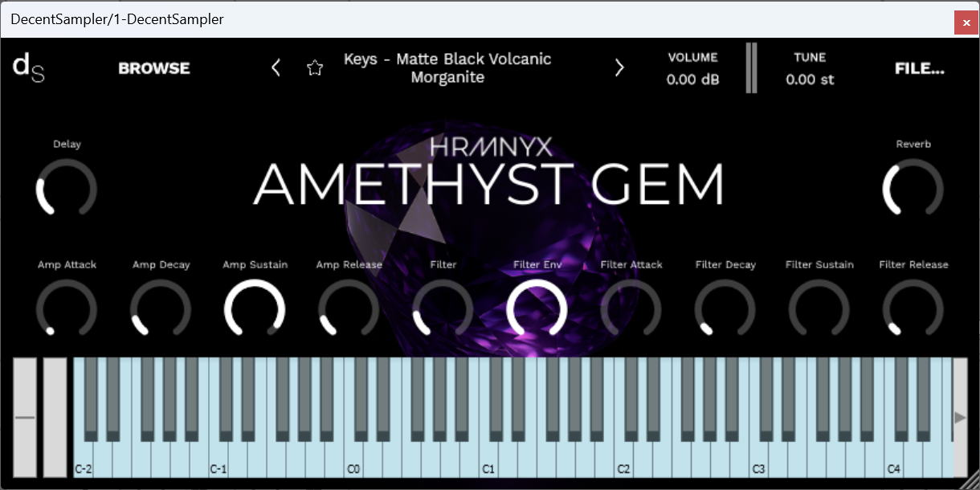This screenshot has width=980, height=490.
Task: Click the volume level meter slider
Action: pyautogui.click(x=751, y=67)
